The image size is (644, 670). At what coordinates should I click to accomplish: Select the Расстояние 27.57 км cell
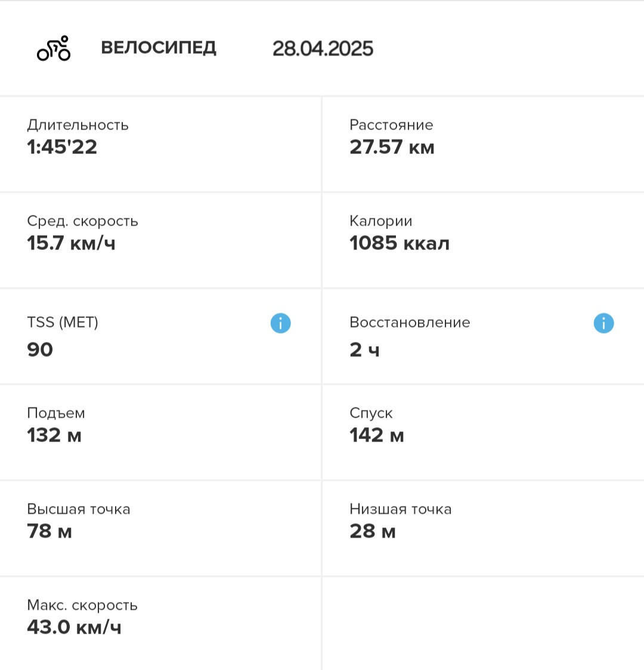pos(484,144)
